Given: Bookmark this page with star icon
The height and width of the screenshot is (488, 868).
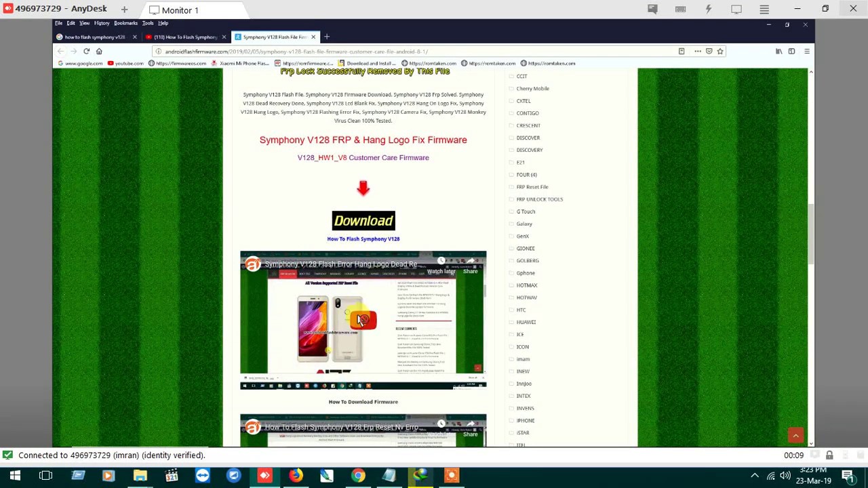Looking at the screenshot, I should point(720,52).
